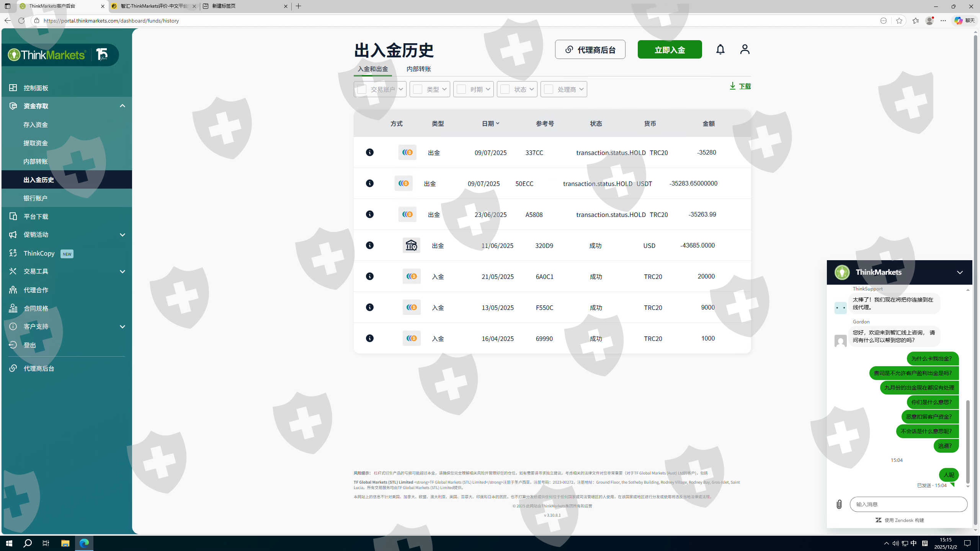Click the 立即入金 green button
Viewport: 980px width, 551px height.
(x=670, y=50)
